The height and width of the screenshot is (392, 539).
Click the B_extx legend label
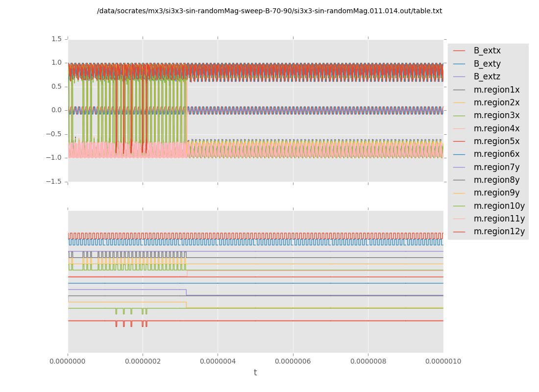(487, 50)
